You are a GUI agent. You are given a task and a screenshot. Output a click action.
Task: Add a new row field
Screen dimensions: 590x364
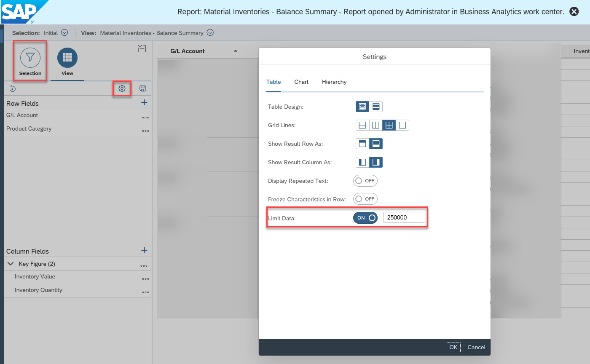coord(144,102)
